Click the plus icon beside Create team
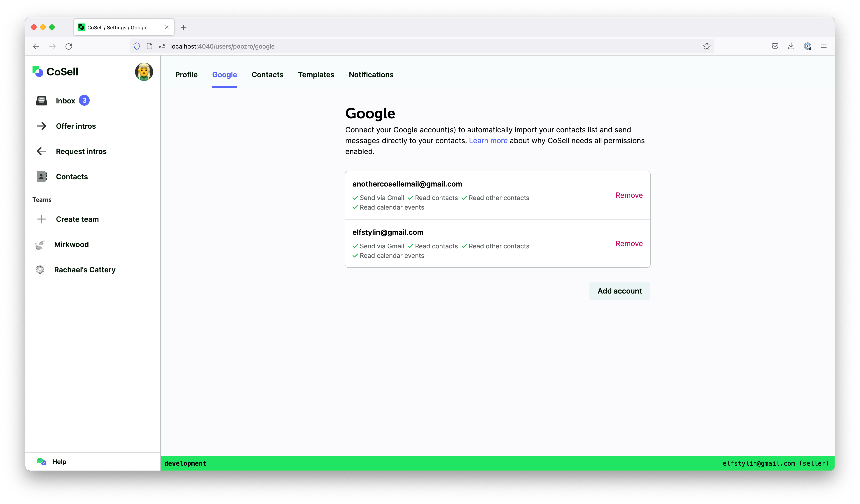 (42, 219)
